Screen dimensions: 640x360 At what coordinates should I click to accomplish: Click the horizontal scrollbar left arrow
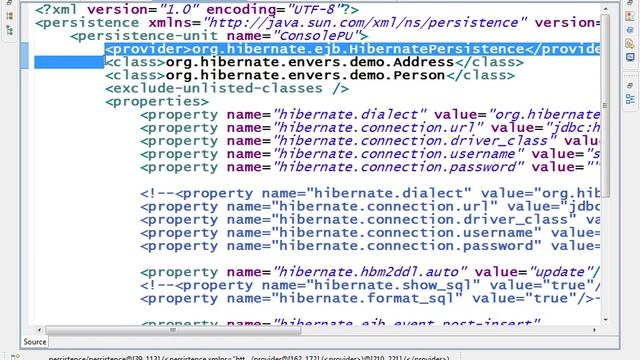pos(39,330)
